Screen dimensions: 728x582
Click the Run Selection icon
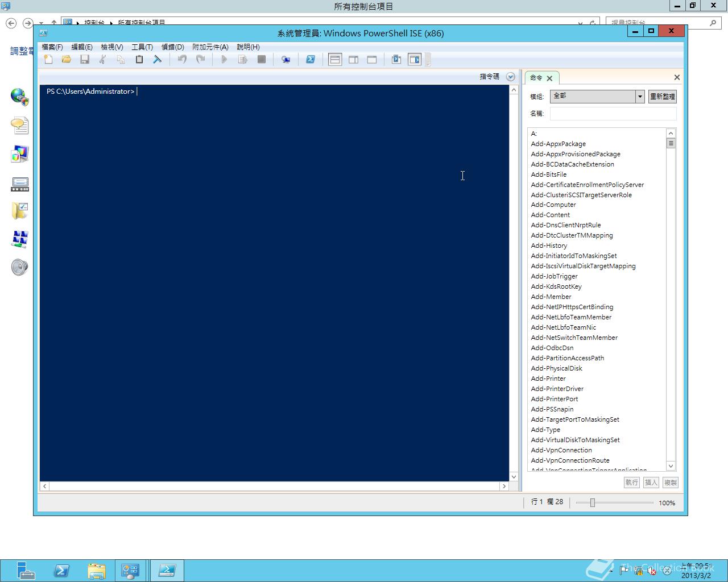tap(243, 59)
